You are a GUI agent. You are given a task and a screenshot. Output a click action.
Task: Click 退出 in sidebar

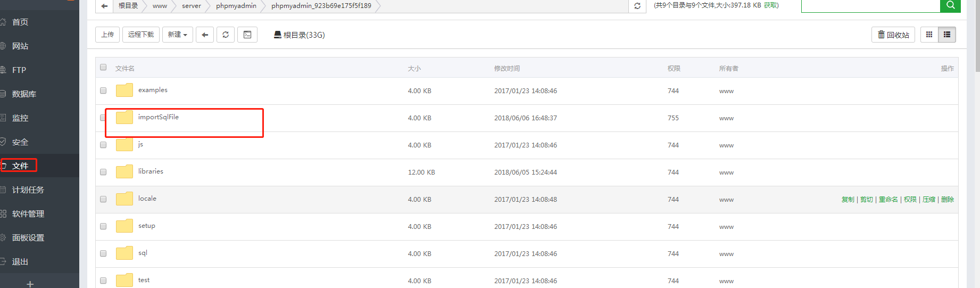click(x=20, y=261)
